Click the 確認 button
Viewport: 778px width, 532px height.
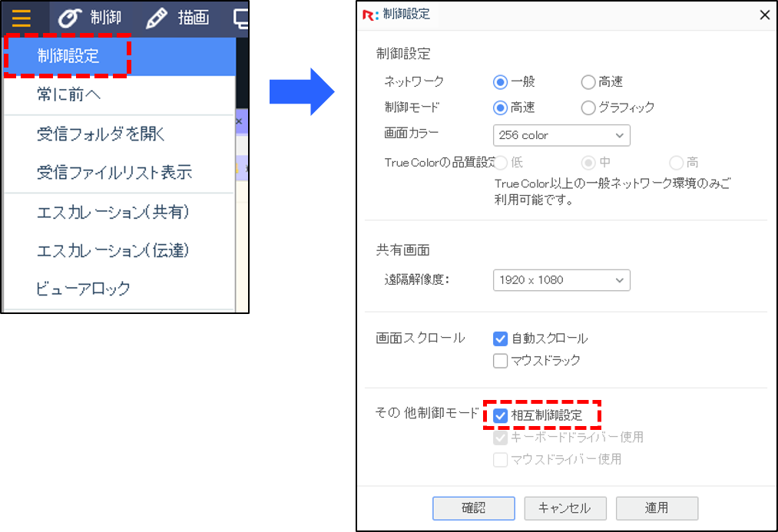pyautogui.click(x=474, y=508)
